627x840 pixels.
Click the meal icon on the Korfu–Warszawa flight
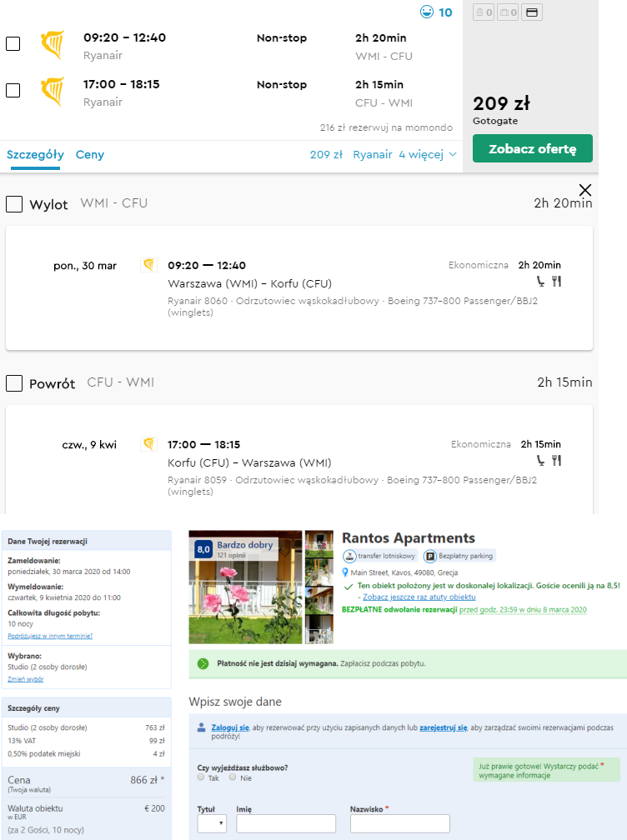[557, 460]
